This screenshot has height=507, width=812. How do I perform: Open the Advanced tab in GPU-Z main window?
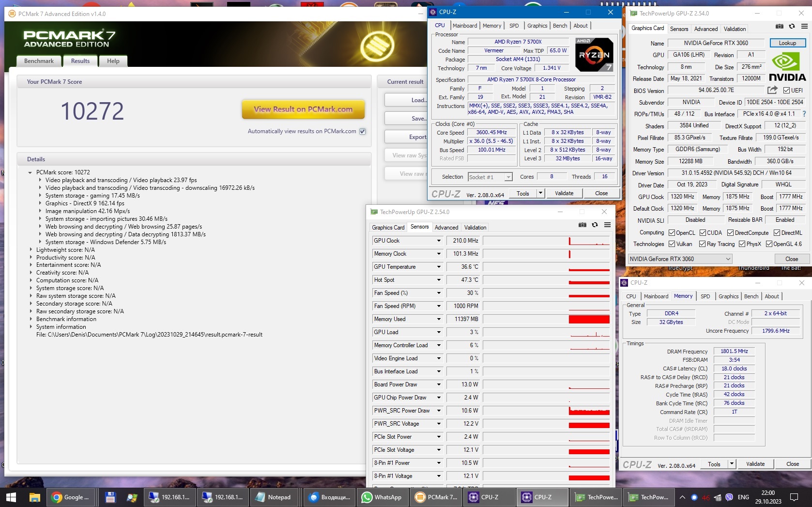(706, 29)
